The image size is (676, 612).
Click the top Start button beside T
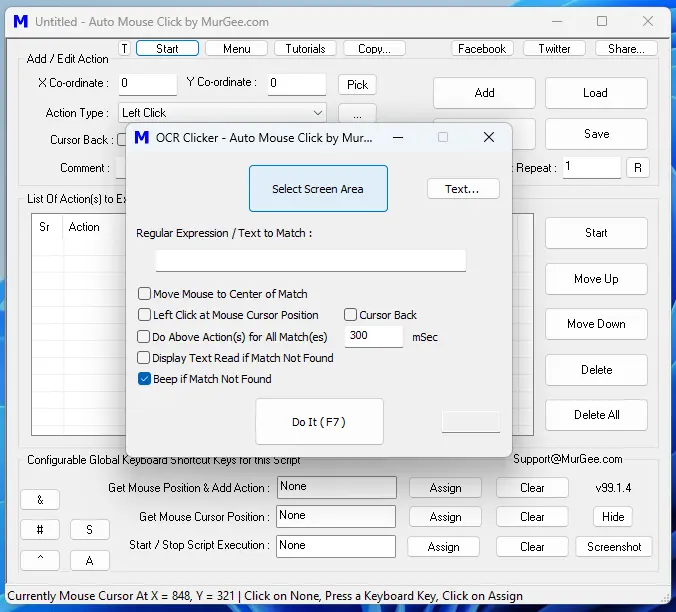(x=167, y=49)
